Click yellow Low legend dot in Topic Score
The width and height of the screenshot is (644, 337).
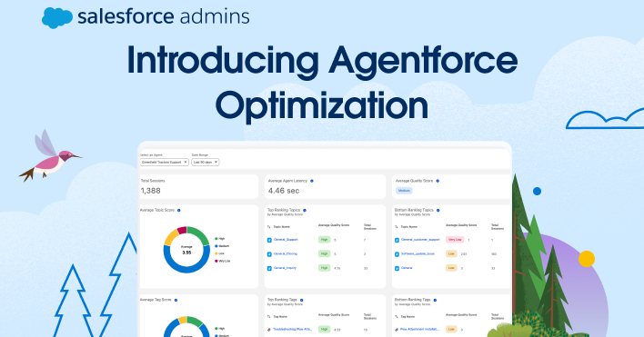click(x=216, y=253)
